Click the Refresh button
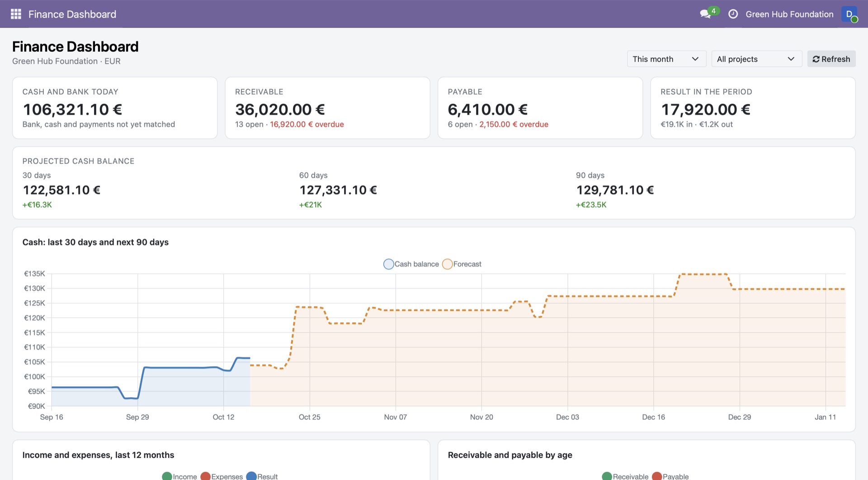The width and height of the screenshot is (868, 480). pyautogui.click(x=831, y=59)
